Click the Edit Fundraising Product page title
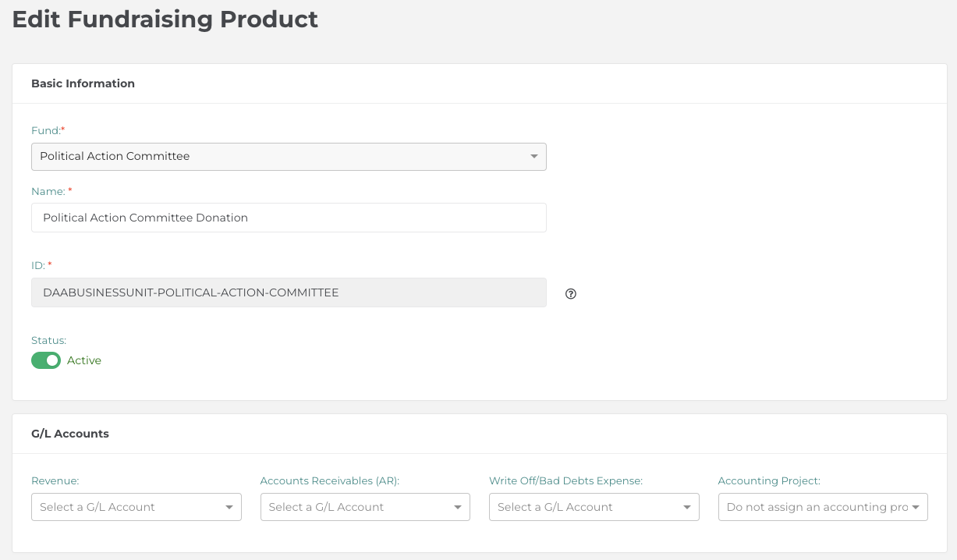 (x=165, y=19)
